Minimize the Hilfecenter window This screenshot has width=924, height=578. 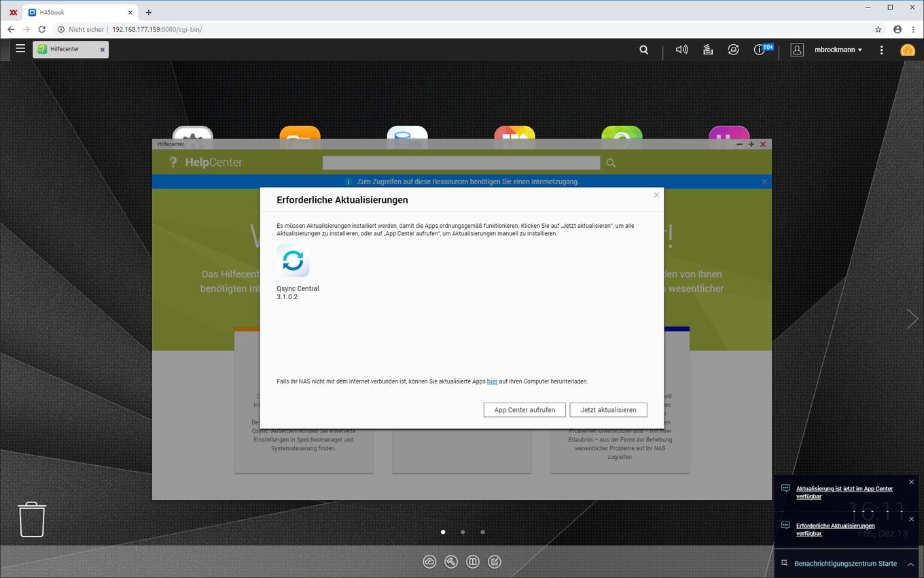click(x=740, y=144)
